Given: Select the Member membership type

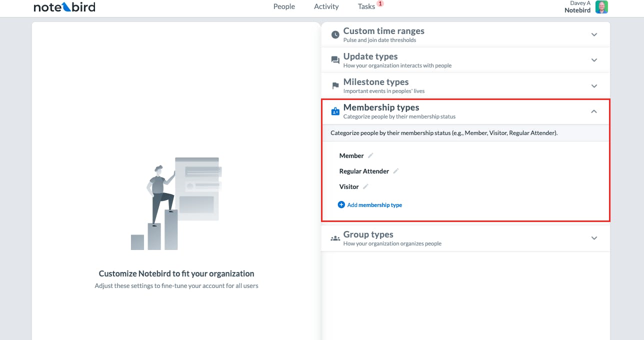Looking at the screenshot, I should point(351,155).
